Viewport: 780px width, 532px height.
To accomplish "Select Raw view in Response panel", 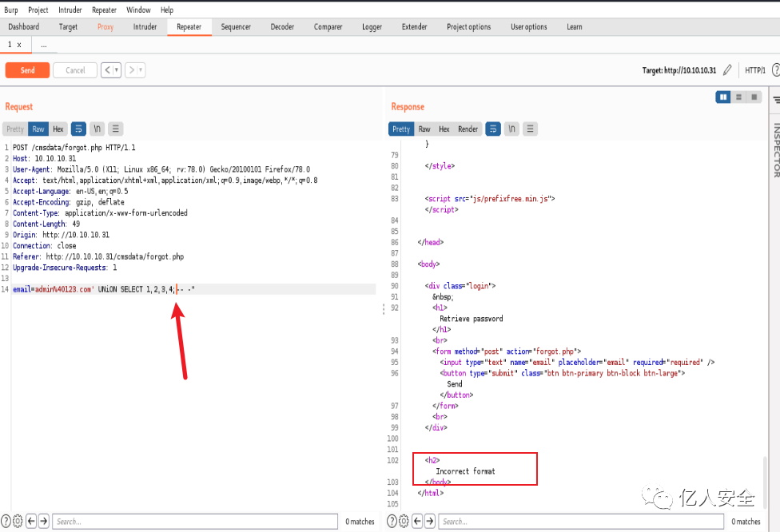I will click(x=424, y=129).
